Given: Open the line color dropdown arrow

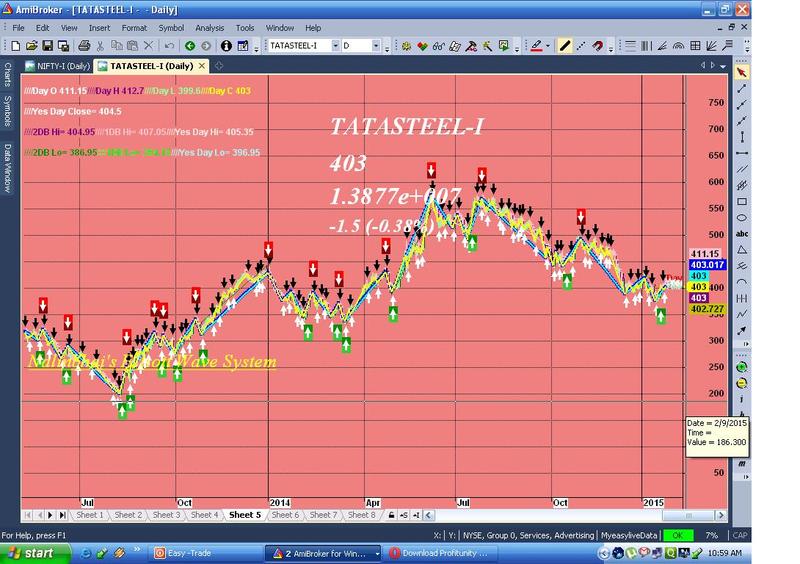Looking at the screenshot, I should click(x=548, y=46).
